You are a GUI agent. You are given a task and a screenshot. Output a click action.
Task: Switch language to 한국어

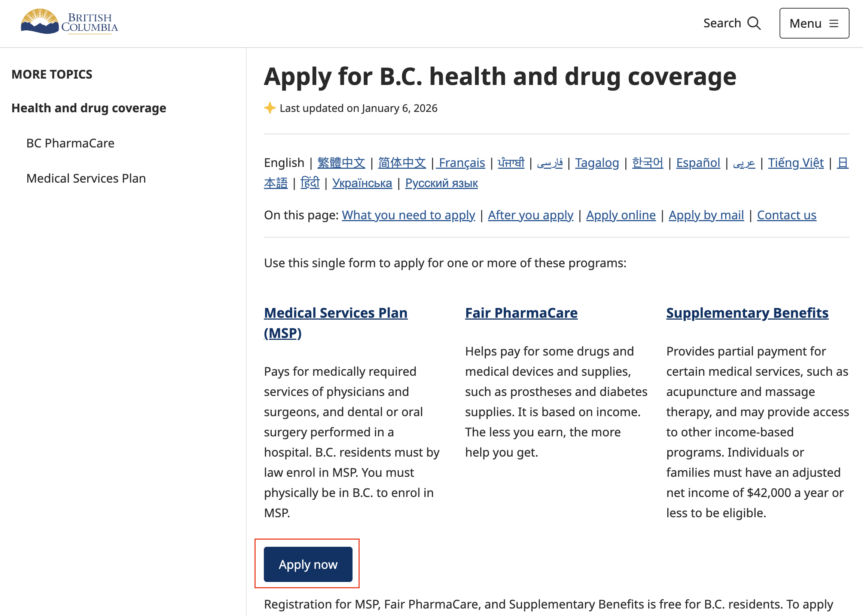click(647, 163)
